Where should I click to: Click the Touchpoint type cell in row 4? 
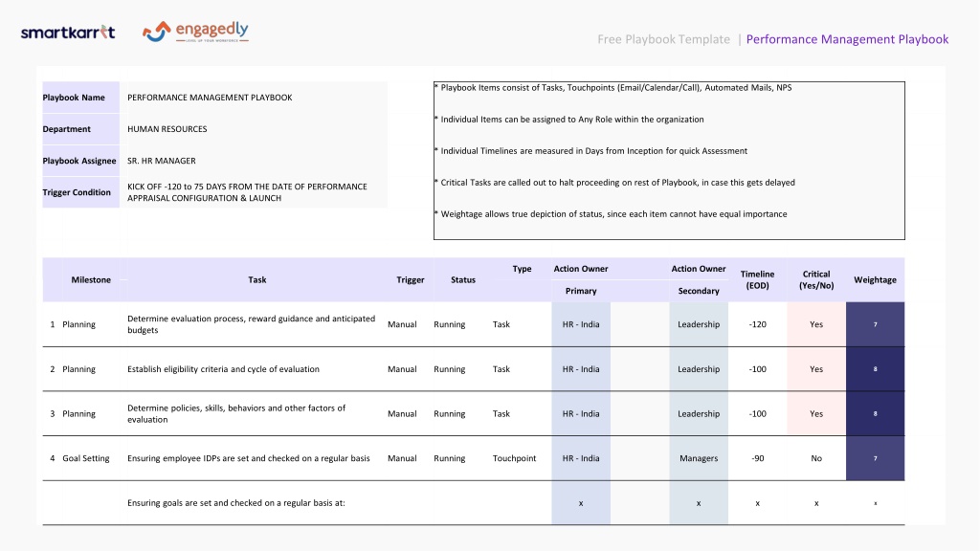514,458
